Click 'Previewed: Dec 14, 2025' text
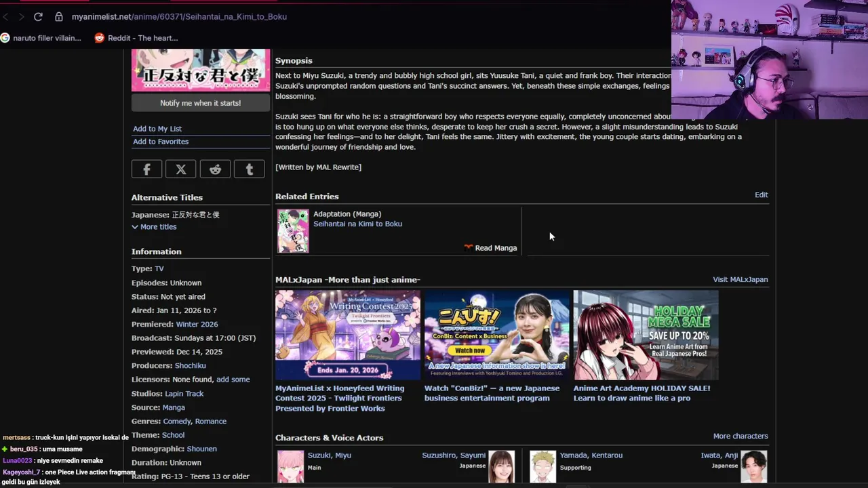The height and width of the screenshot is (488, 868). click(x=177, y=352)
